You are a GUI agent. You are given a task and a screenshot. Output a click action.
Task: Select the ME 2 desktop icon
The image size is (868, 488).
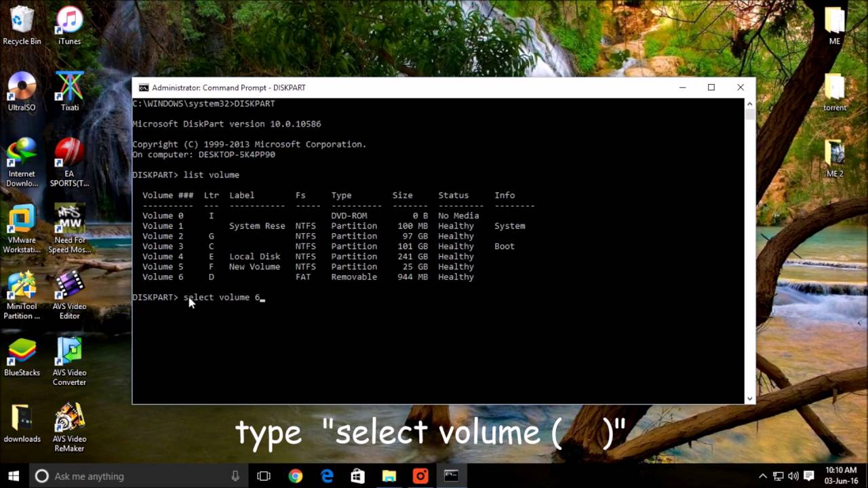pos(835,158)
